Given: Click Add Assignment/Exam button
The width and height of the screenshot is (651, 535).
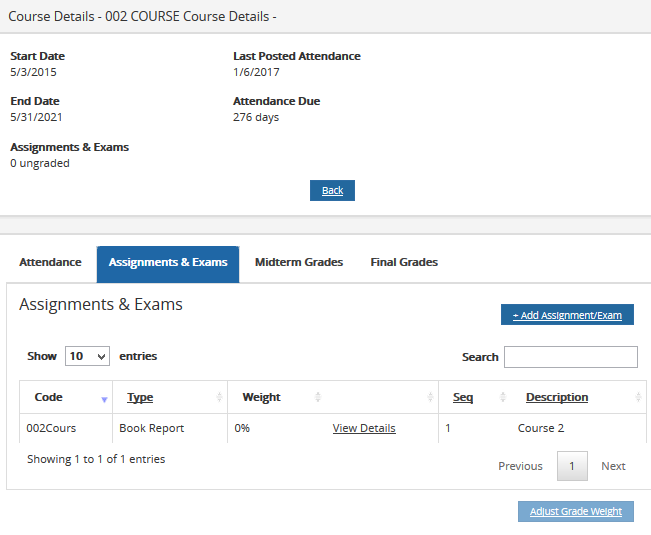Looking at the screenshot, I should click(567, 315).
